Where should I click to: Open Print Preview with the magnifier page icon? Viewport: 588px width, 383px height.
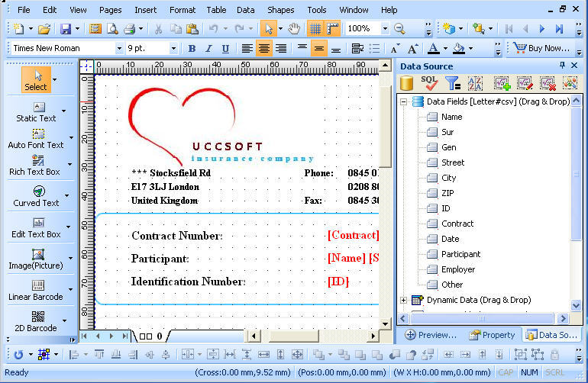(x=112, y=28)
